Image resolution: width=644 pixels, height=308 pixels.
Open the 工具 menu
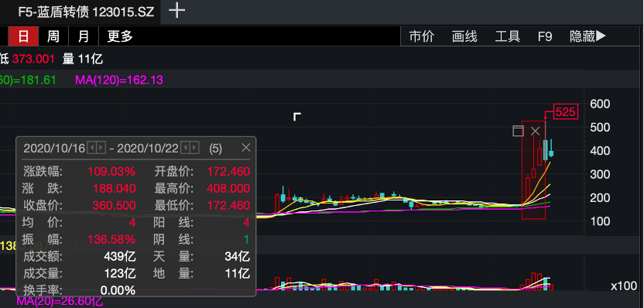tap(507, 36)
